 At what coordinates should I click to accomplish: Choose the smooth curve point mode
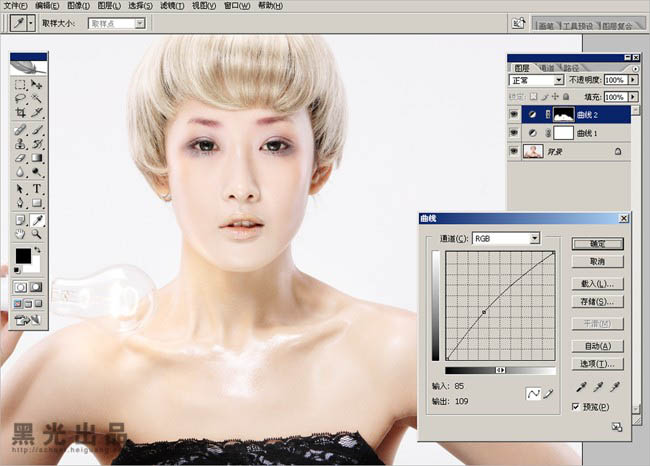[x=533, y=393]
